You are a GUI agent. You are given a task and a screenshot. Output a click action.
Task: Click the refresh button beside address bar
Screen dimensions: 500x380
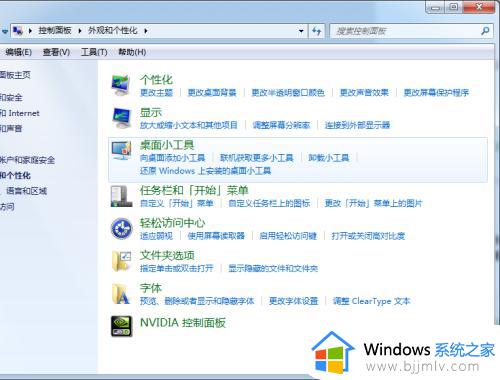click(x=316, y=31)
